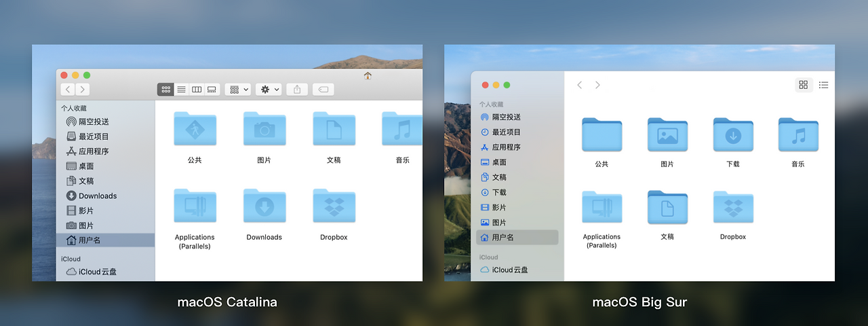Open 应用程序 in Catalina sidebar
Screen dimensions: 868x326
(x=105, y=151)
